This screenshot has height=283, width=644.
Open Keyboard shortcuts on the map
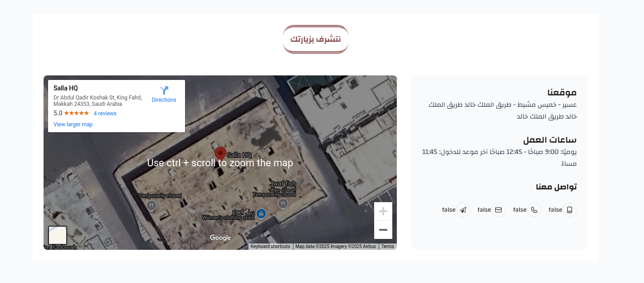tap(270, 247)
